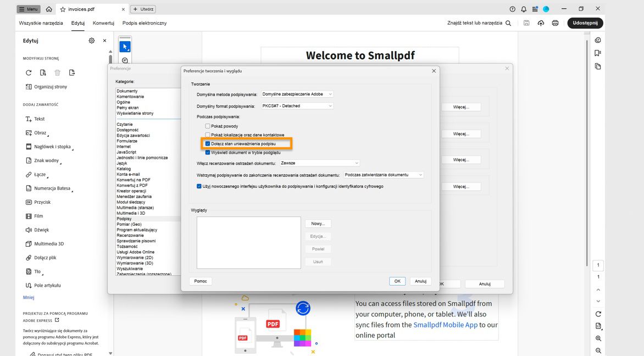Click Anuluj in Preferencje tworzenia dialog
Image resolution: width=644 pixels, height=356 pixels.
(420, 281)
